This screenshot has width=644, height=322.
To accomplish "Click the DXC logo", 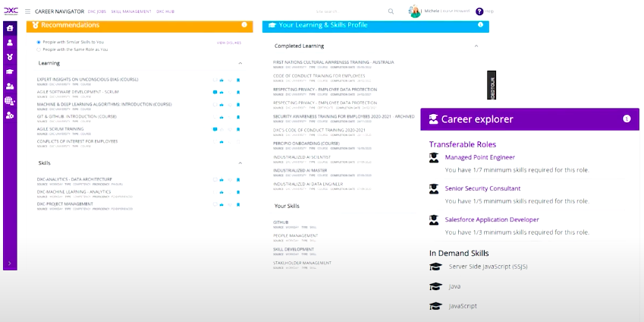I will pos(11,11).
